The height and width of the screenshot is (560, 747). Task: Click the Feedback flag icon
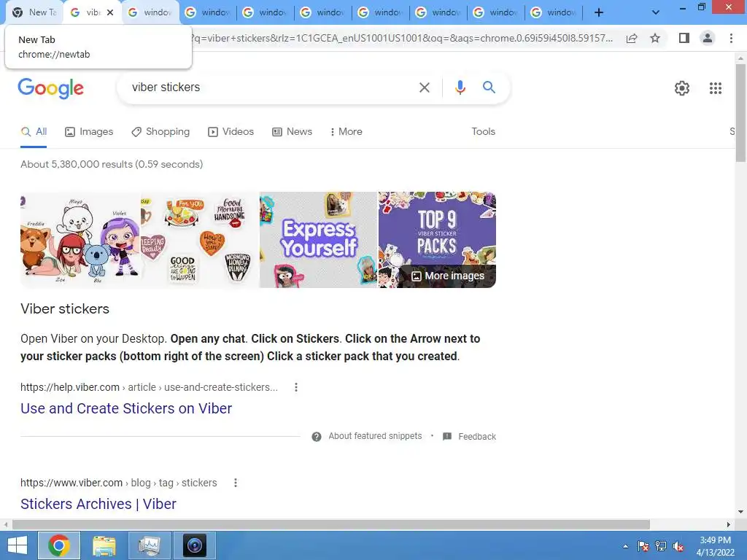coord(447,436)
